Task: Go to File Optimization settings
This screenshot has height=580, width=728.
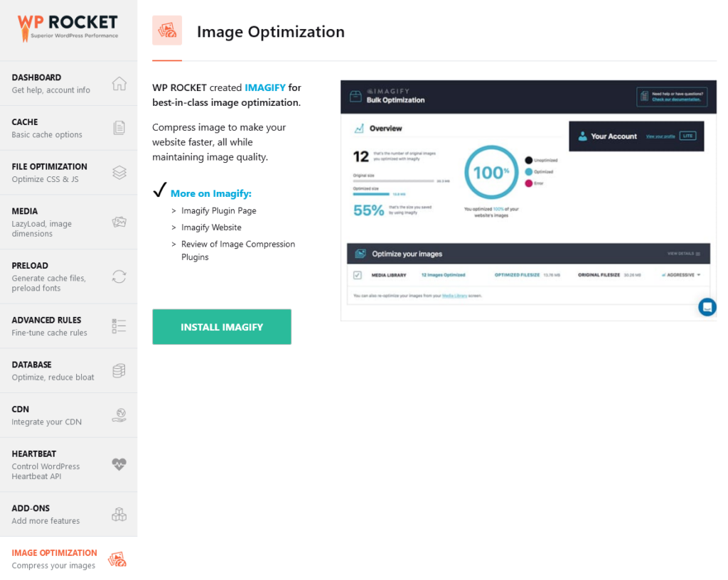Action: [x=69, y=173]
